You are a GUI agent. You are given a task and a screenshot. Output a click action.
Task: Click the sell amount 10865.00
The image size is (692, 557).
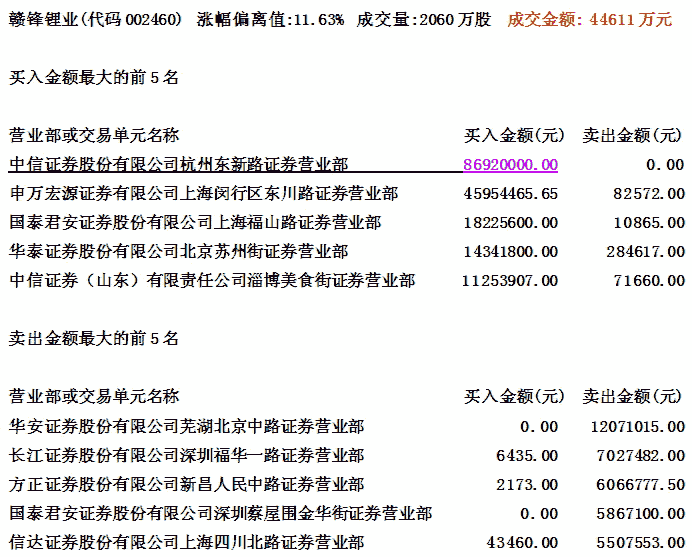tap(649, 223)
